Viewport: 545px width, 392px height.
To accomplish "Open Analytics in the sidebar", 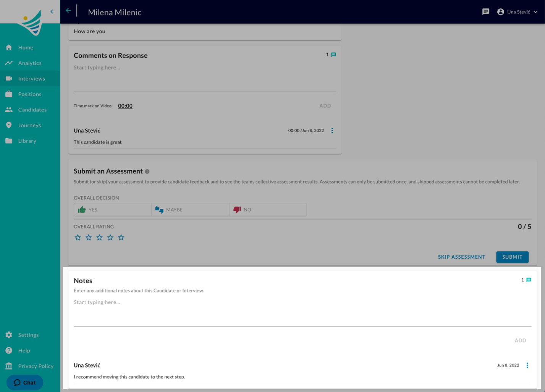I will [30, 63].
